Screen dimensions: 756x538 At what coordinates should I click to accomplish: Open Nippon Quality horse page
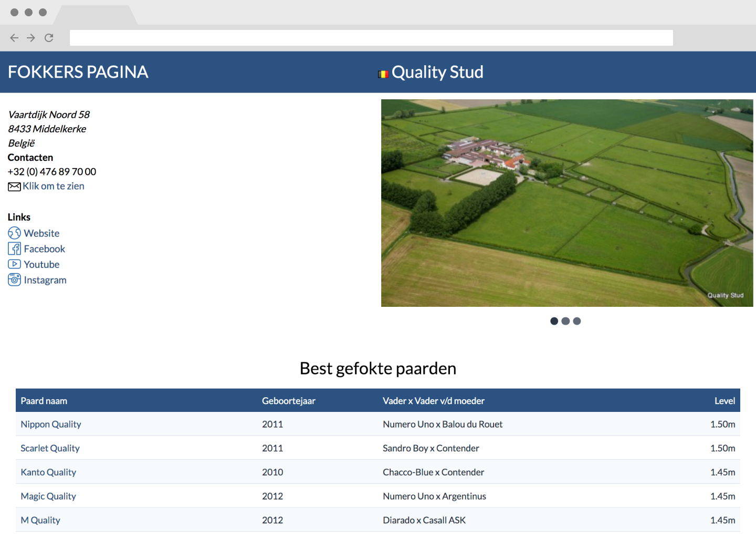[51, 424]
